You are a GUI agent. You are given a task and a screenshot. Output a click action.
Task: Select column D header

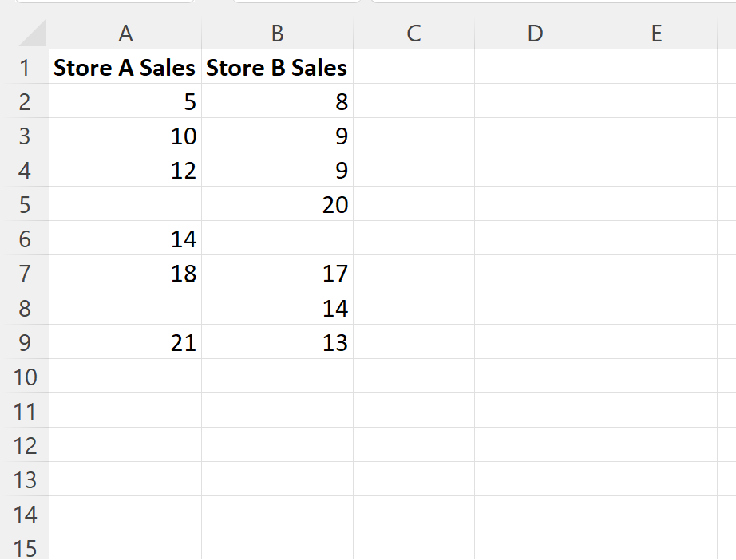click(x=535, y=34)
